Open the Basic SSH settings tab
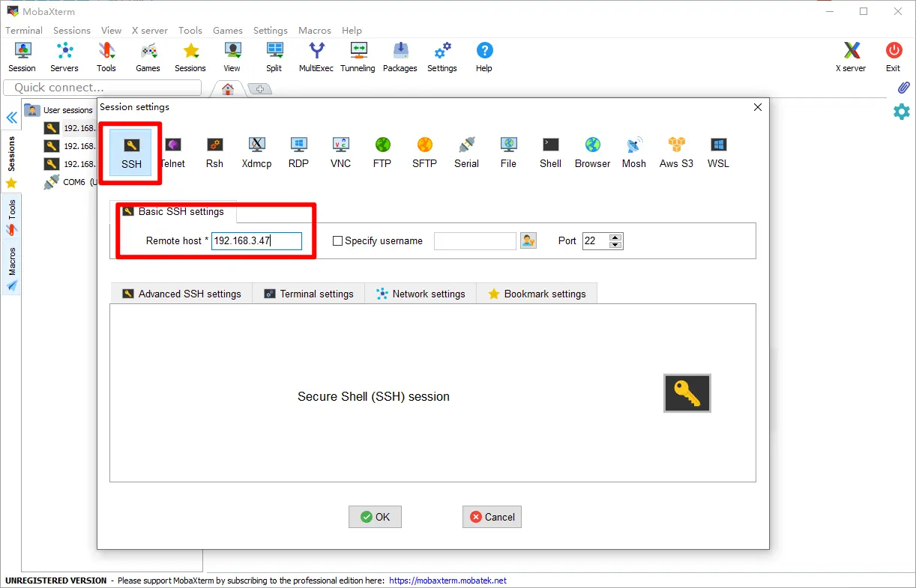 coord(173,211)
